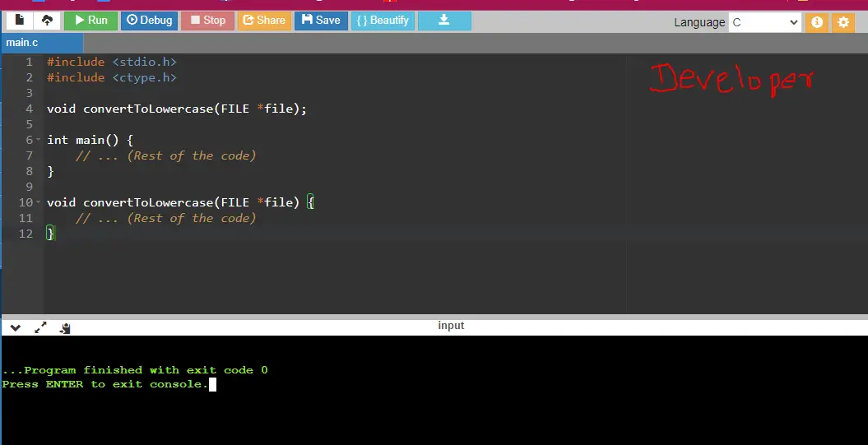Collapse the convertToLowercase fold arrow at line 10

coord(38,202)
